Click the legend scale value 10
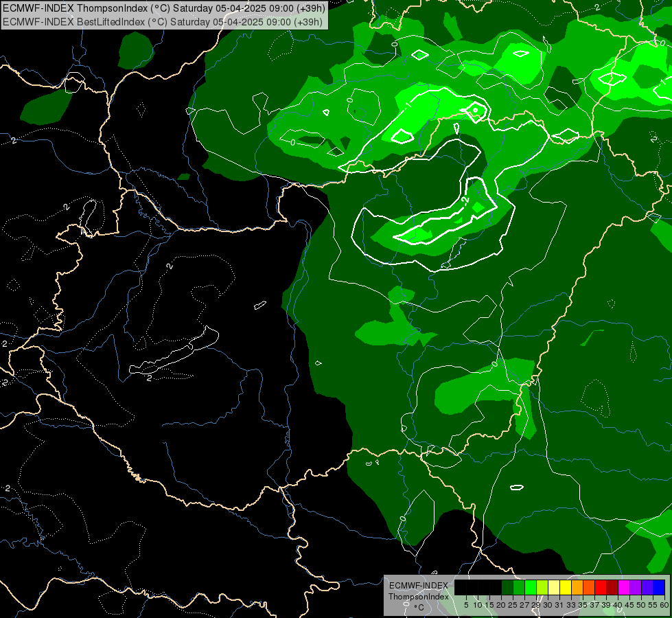Image resolution: width=672 pixels, height=618 pixels. pos(478,605)
